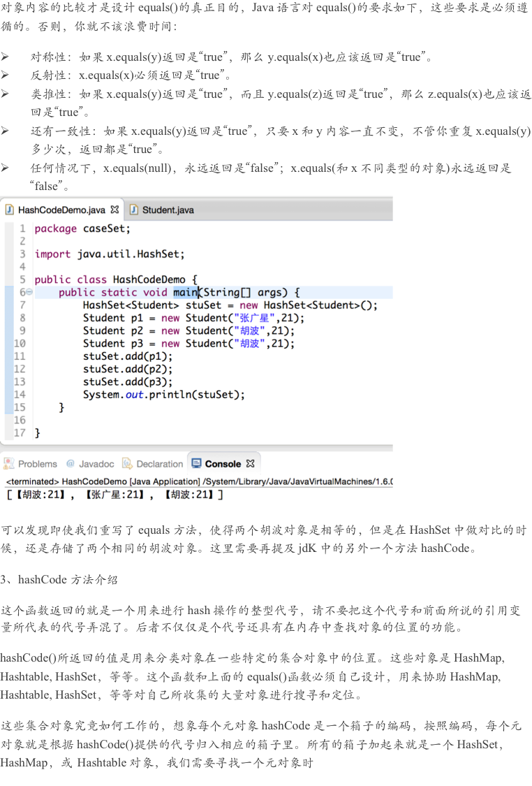Click the highlighted word main in the editor
This screenshot has height=786, width=532.
185,292
